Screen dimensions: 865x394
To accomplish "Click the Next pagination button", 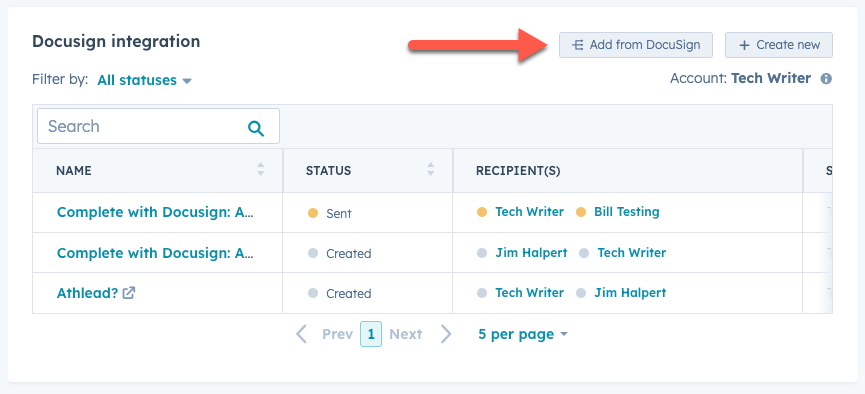I will [405, 334].
